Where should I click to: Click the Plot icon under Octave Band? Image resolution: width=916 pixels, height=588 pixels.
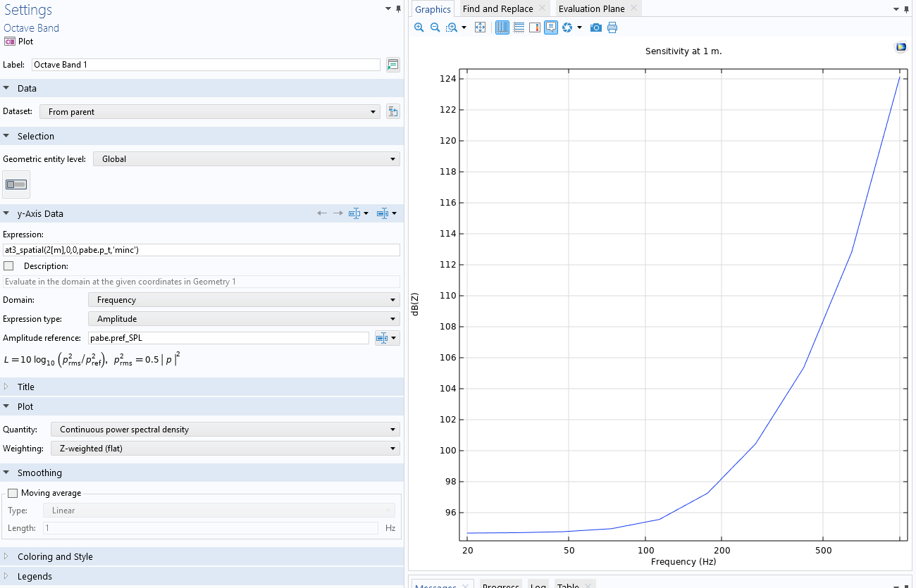[x=11, y=42]
